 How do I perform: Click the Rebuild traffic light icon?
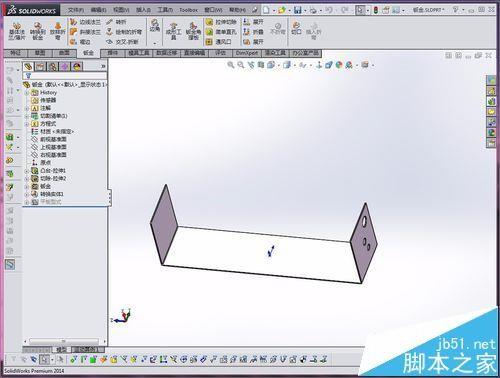[376, 10]
